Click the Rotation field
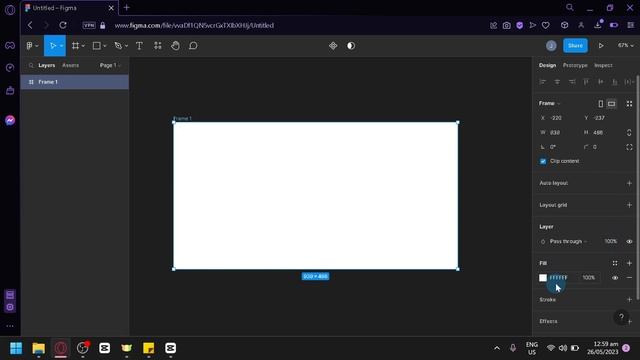The image size is (640, 360). point(558,147)
